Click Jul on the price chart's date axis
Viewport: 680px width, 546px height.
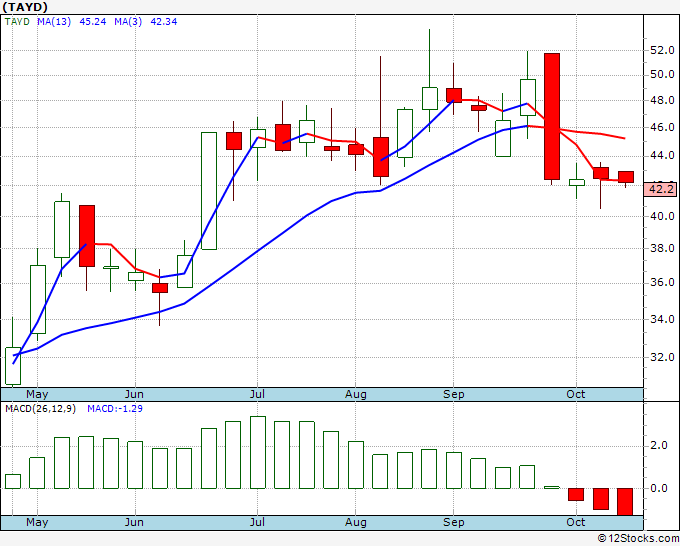(257, 394)
